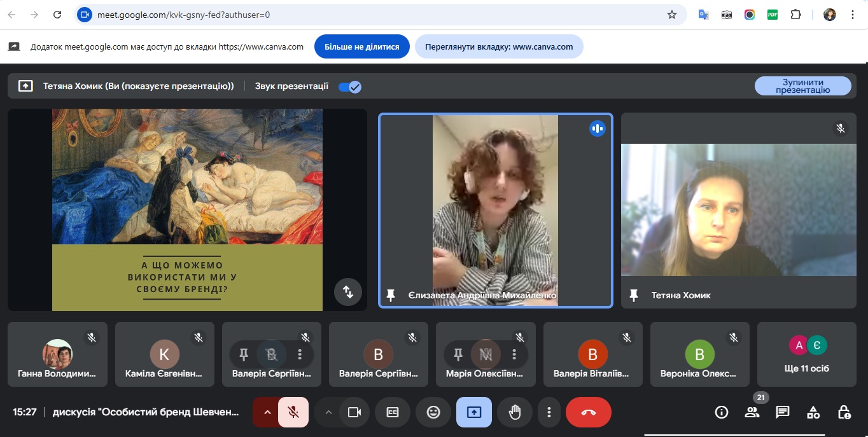Open the activities panel
868x437 pixels.
click(813, 412)
